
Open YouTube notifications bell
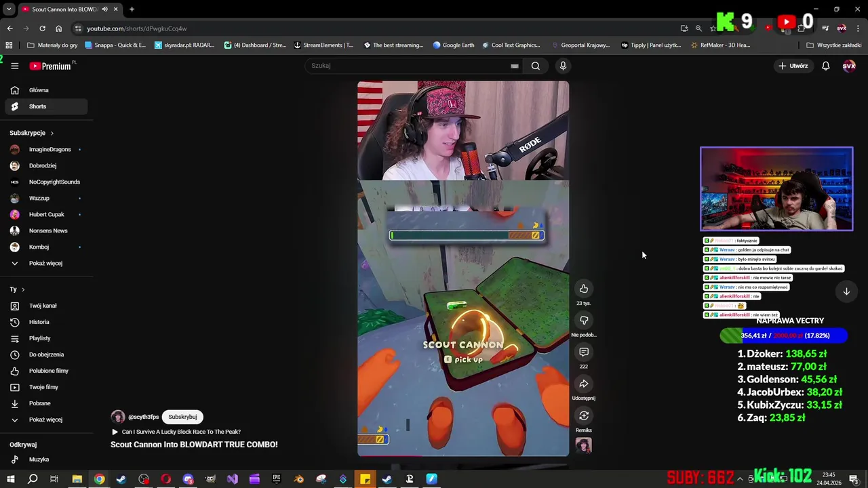(825, 66)
